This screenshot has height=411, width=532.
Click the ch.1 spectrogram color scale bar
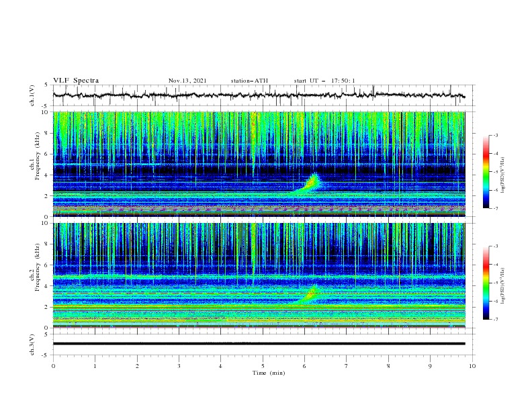pyautogui.click(x=486, y=172)
